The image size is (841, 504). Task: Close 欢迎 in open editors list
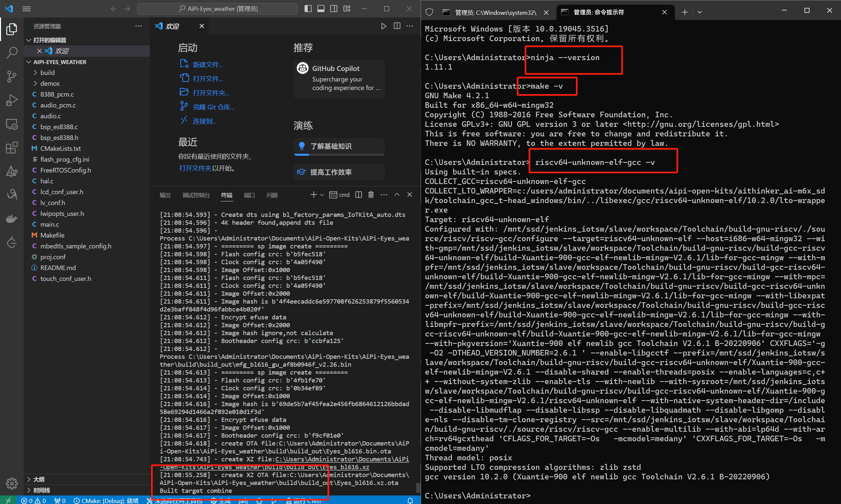coord(39,51)
